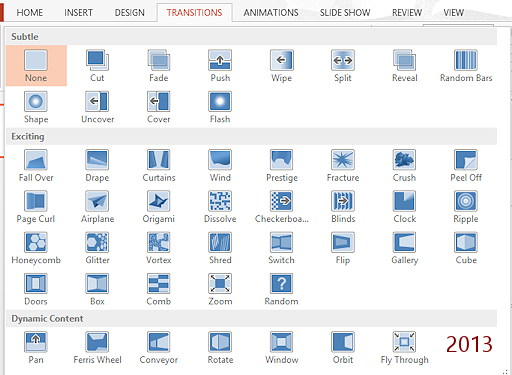Apply the Fall Over transition

click(36, 165)
